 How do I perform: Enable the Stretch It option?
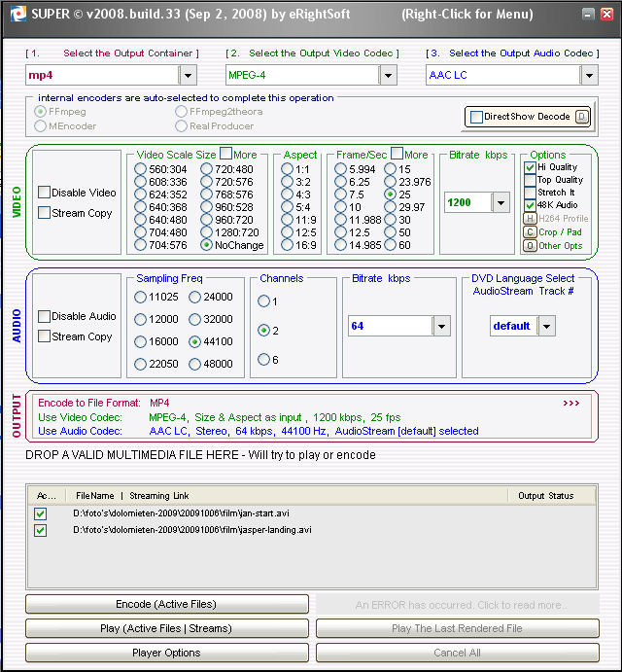coord(530,193)
